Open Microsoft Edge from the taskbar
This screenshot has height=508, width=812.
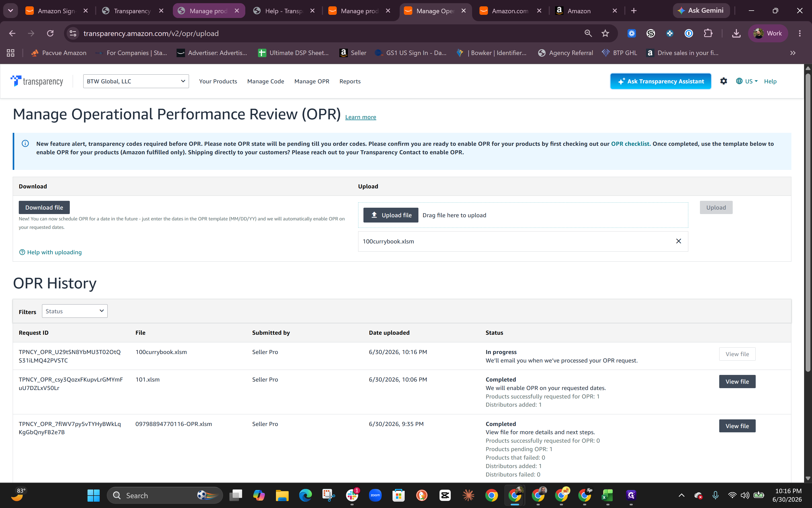[x=305, y=495]
